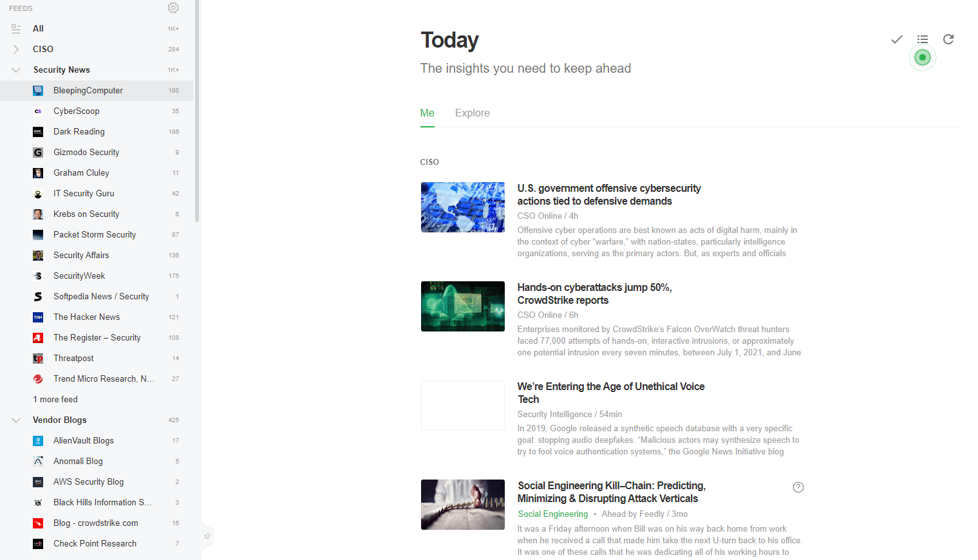The image size is (978, 560).
Task: Open Social Engineering Kill-Chain article
Action: pyautogui.click(x=612, y=492)
